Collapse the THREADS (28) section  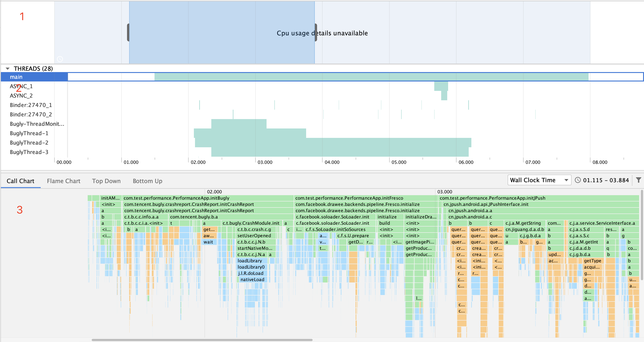pyautogui.click(x=8, y=68)
